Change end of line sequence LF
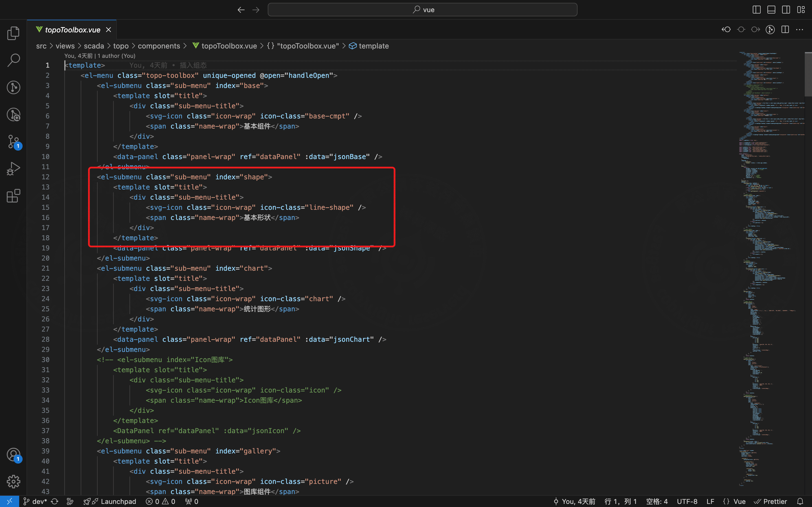Screen dimensions: 812x507 [x=710, y=501]
